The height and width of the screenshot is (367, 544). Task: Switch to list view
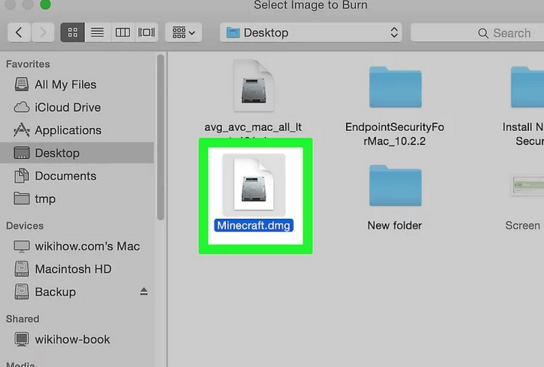pos(97,33)
